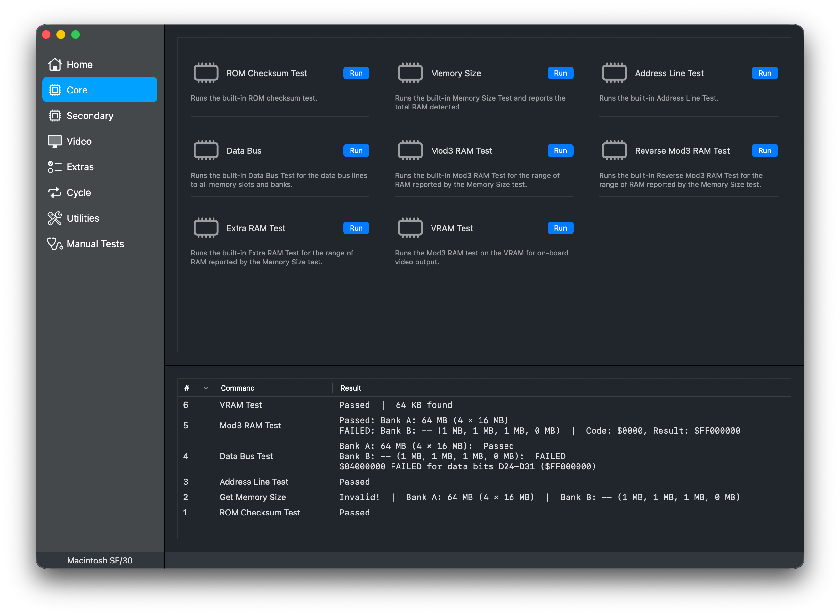
Task: Click the Core chip icon in sidebar
Action: tap(54, 90)
